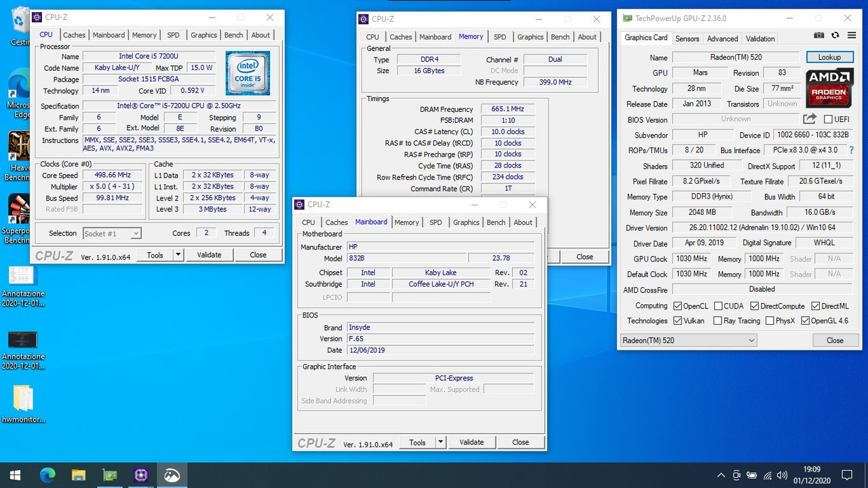This screenshot has height=488, width=868.
Task: Click the mountain picture app taskbar icon
Action: (x=172, y=475)
